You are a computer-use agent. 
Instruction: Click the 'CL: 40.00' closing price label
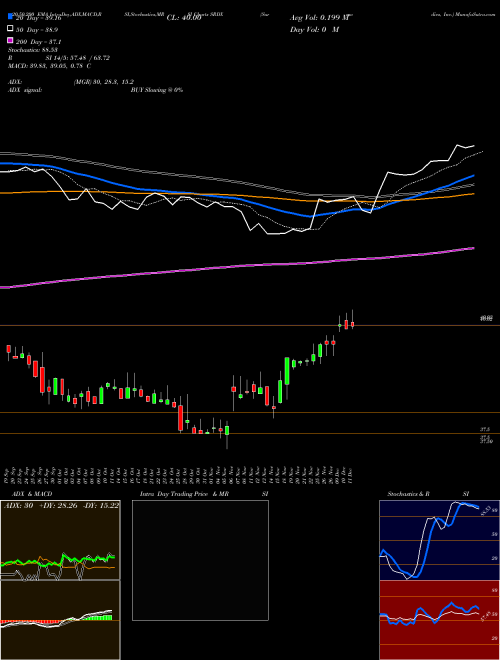184,18
